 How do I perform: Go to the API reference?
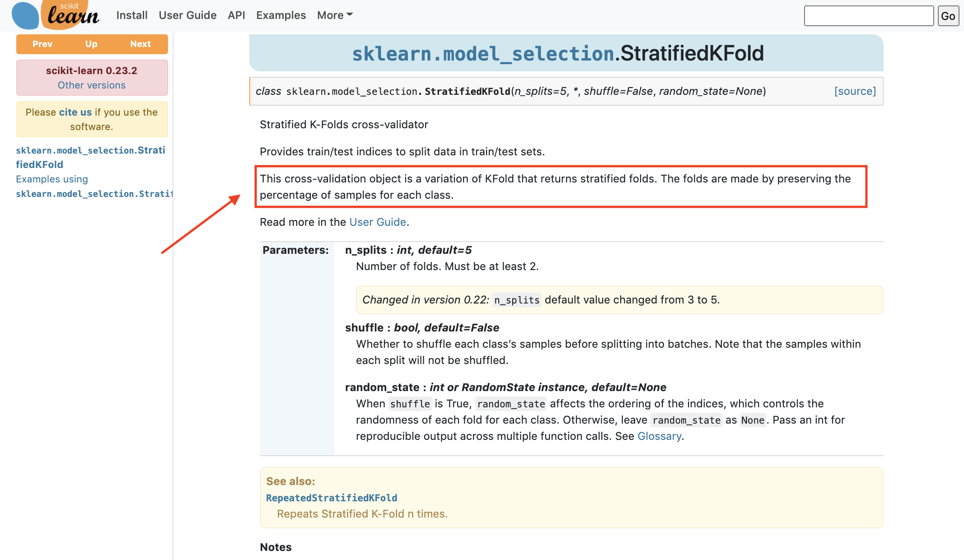(x=236, y=15)
